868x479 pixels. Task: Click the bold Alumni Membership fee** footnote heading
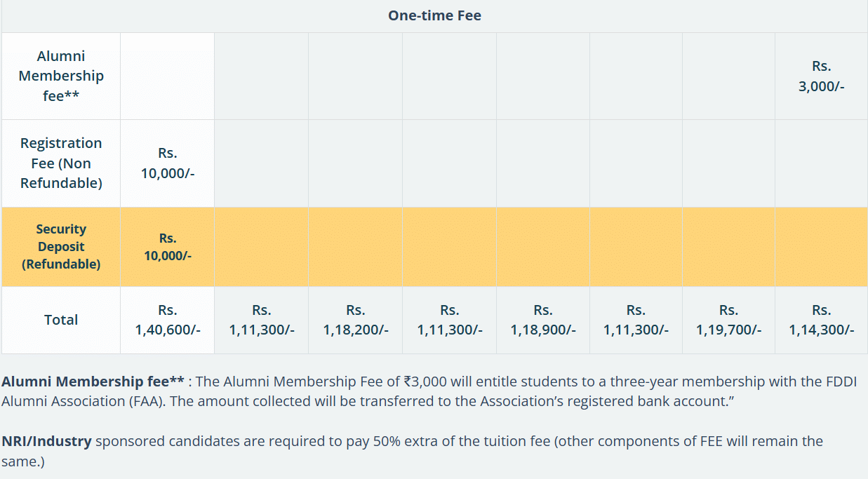point(93,382)
